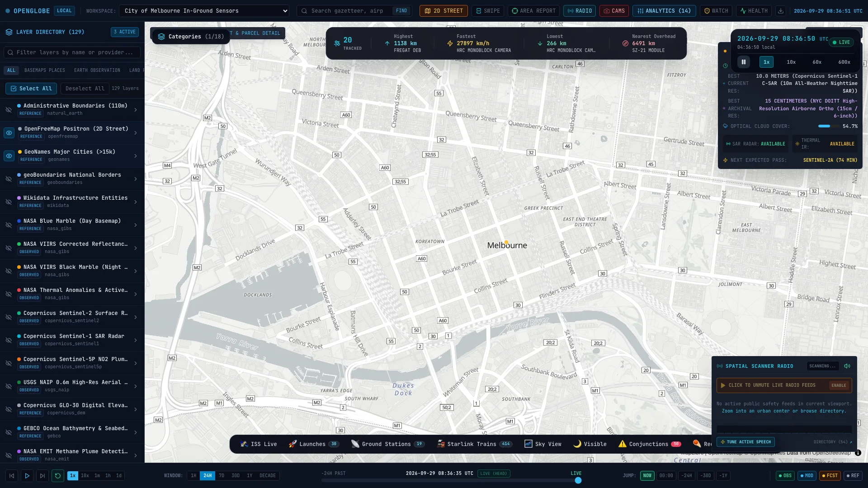Hide GeoNames Major Cities layer
Viewport: 868px width, 488px height.
coord(9,156)
